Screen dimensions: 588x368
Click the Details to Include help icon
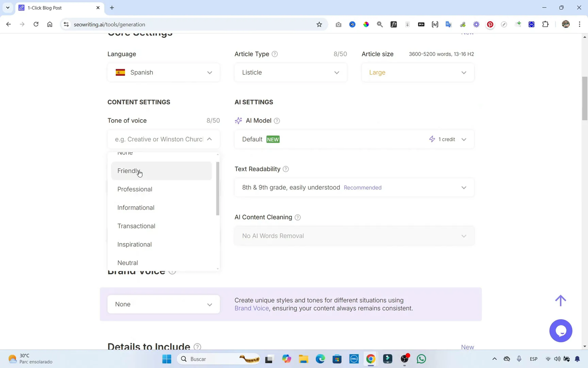click(x=197, y=347)
